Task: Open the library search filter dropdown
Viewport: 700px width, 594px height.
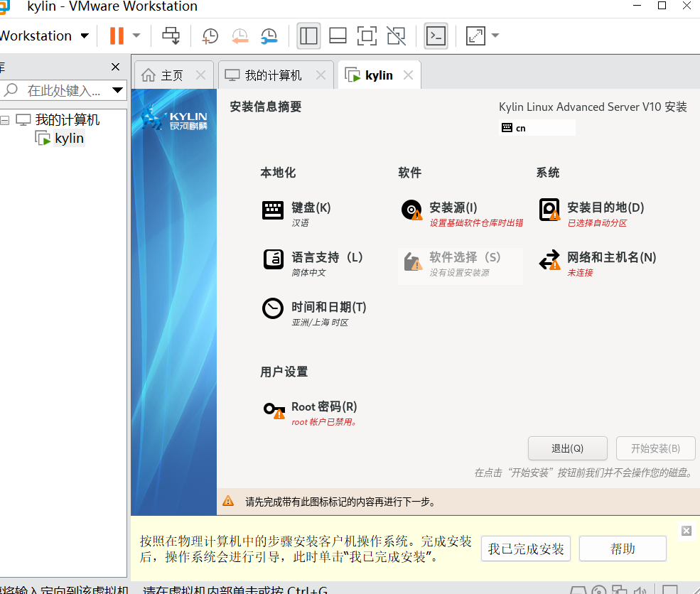Action: pyautogui.click(x=118, y=90)
